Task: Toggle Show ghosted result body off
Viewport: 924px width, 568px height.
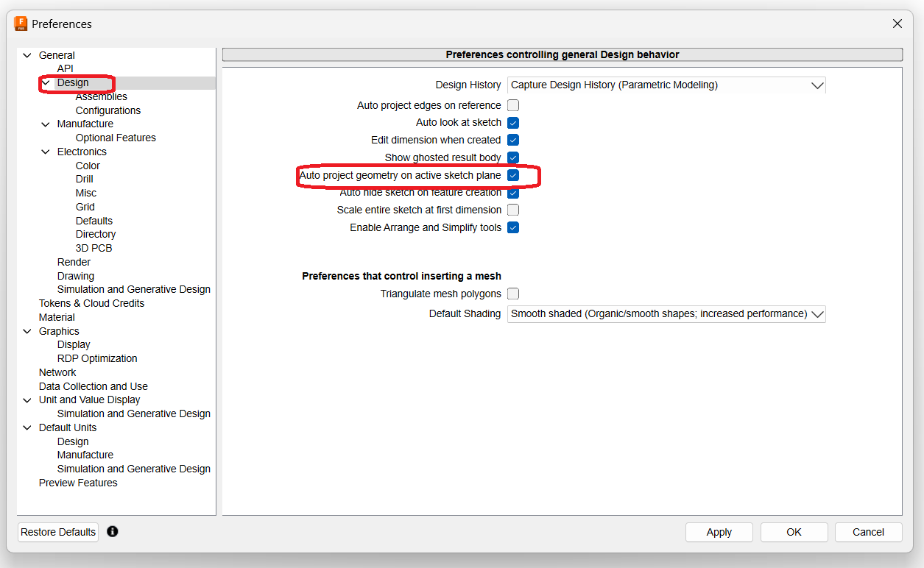Action: pyautogui.click(x=512, y=157)
